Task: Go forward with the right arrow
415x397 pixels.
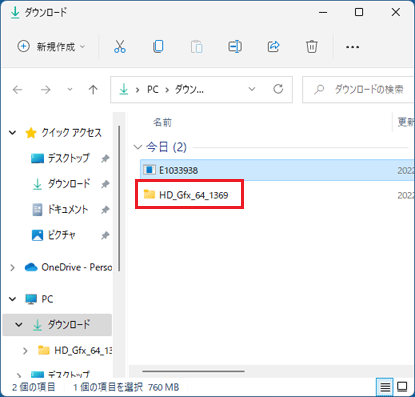Action: 45,90
